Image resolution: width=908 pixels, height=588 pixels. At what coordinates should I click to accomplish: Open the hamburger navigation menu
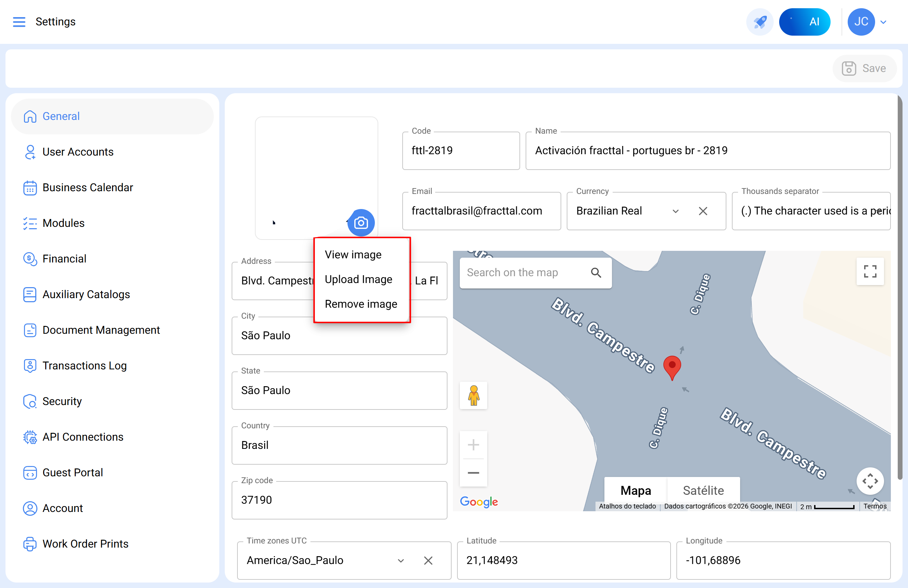coord(19,22)
